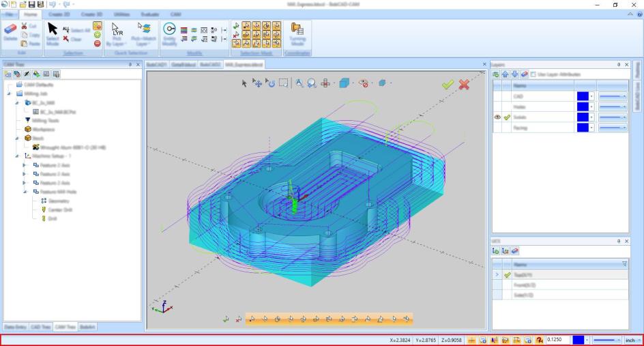Toggle visibility eye of Solids layer

pos(497,117)
